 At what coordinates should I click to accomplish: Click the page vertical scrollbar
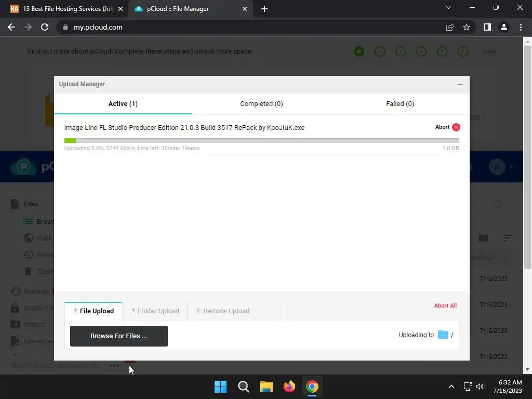[x=527, y=156]
